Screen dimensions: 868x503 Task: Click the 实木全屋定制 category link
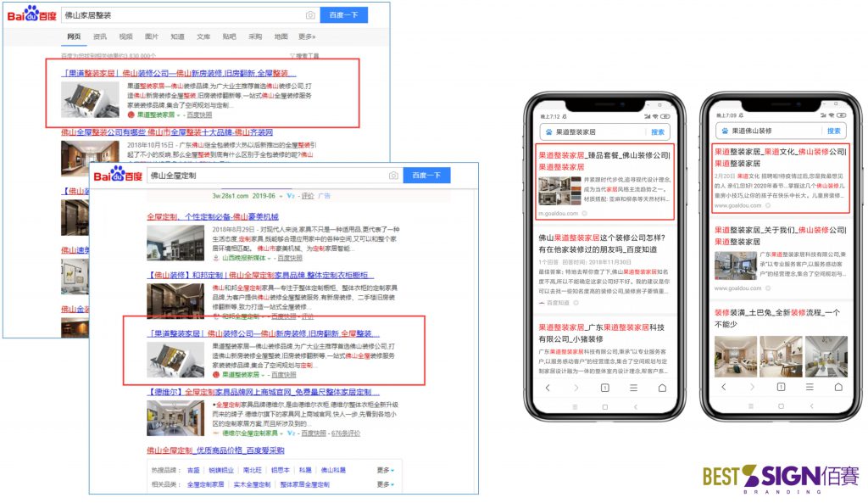pyautogui.click(x=252, y=484)
